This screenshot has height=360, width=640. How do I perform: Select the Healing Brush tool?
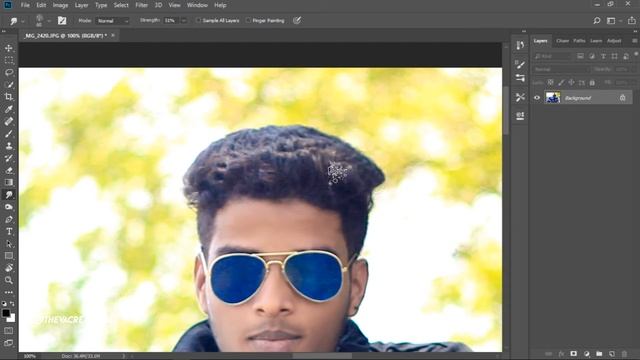9,121
